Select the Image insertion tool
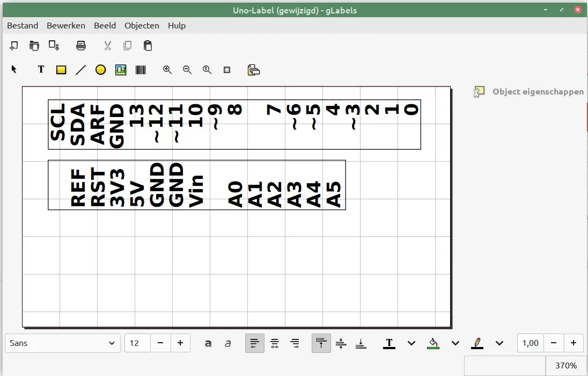 [120, 69]
